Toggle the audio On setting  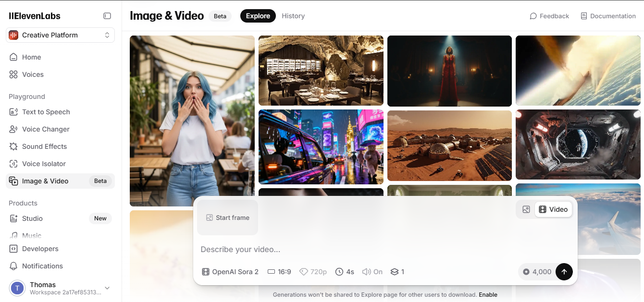click(x=372, y=272)
